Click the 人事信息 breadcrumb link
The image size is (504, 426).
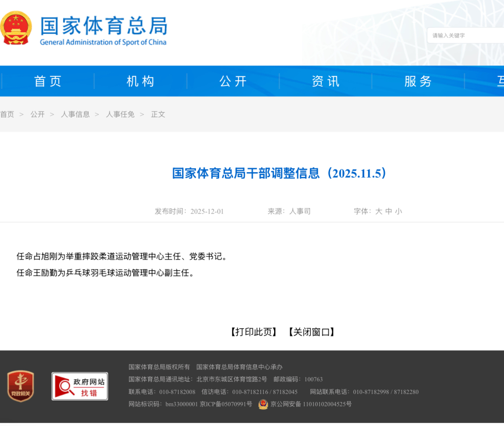(x=75, y=114)
